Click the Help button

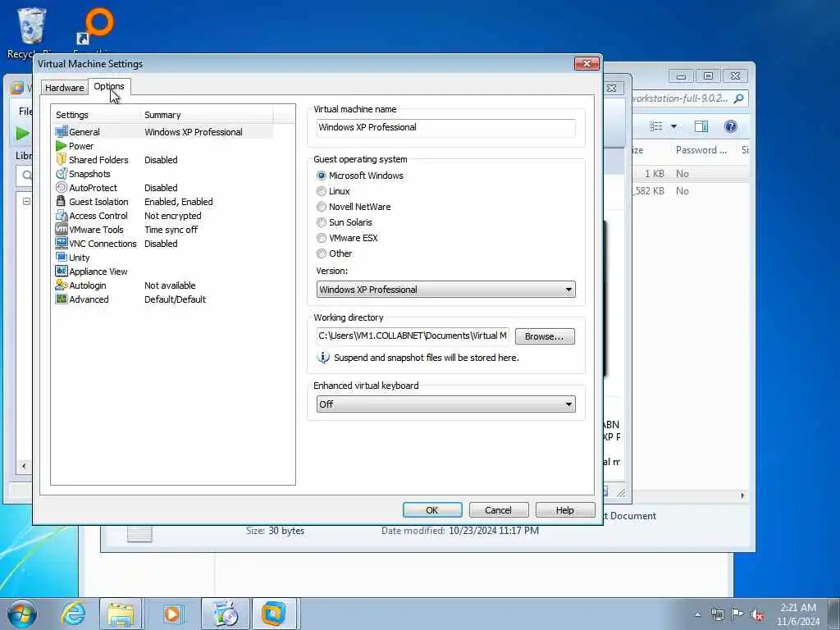(x=565, y=510)
